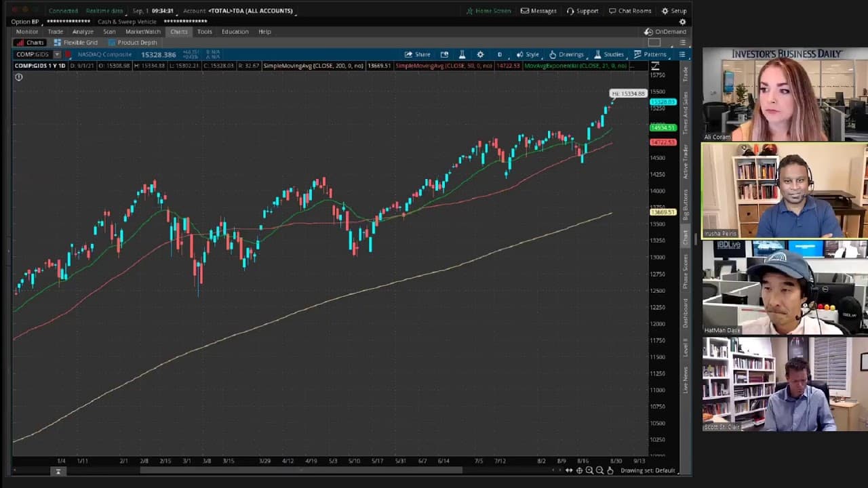The height and width of the screenshot is (488, 868).
Task: Open the Active Trader side panel
Action: 686,161
